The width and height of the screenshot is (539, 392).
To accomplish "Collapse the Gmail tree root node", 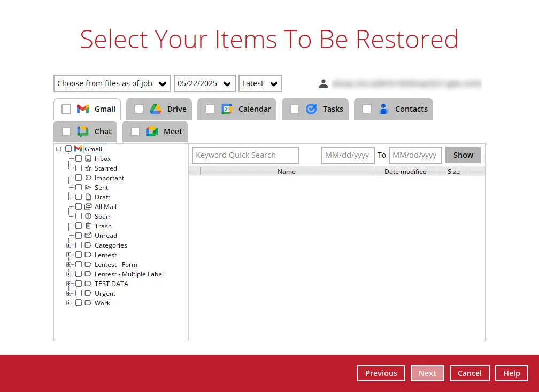I will (x=59, y=149).
